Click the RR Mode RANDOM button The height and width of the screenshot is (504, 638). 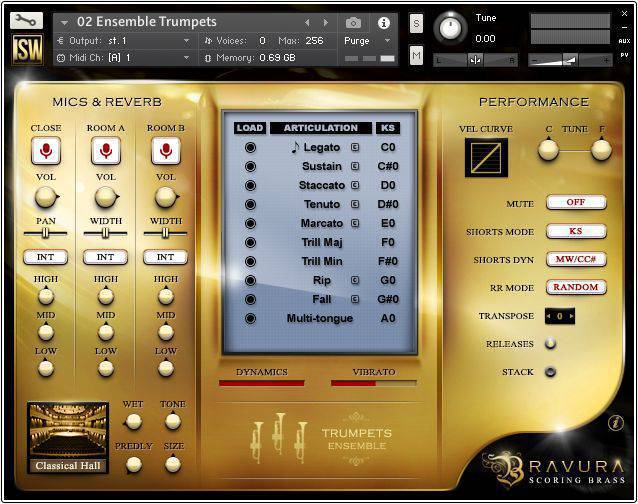tap(575, 287)
